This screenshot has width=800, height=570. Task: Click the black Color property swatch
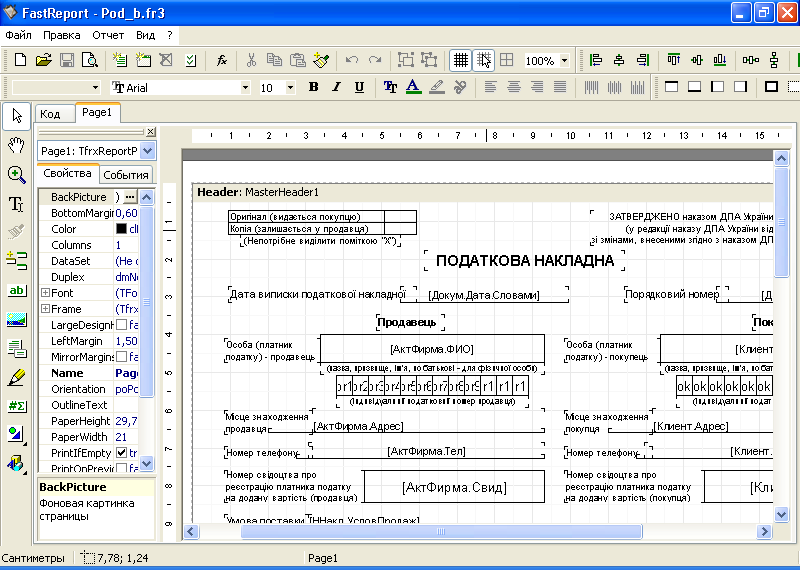click(x=121, y=229)
